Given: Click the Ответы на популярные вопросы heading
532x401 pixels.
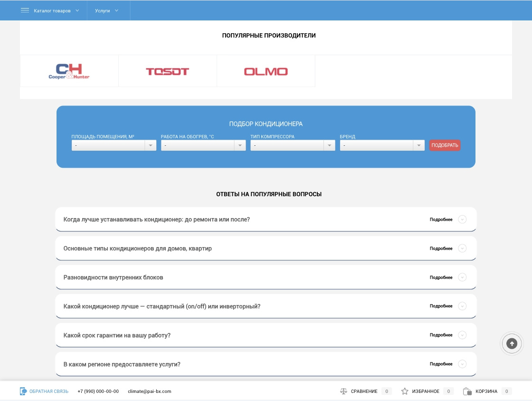Looking at the screenshot, I should [x=269, y=194].
